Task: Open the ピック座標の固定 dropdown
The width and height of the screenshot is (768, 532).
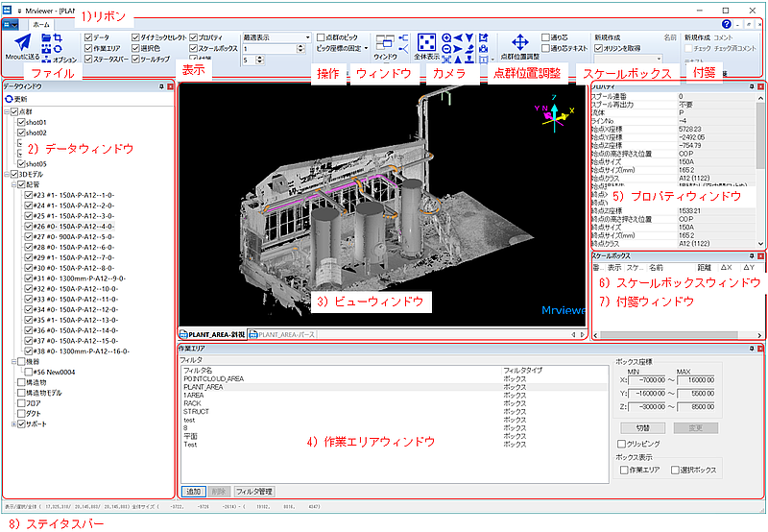Action: [x=342, y=48]
